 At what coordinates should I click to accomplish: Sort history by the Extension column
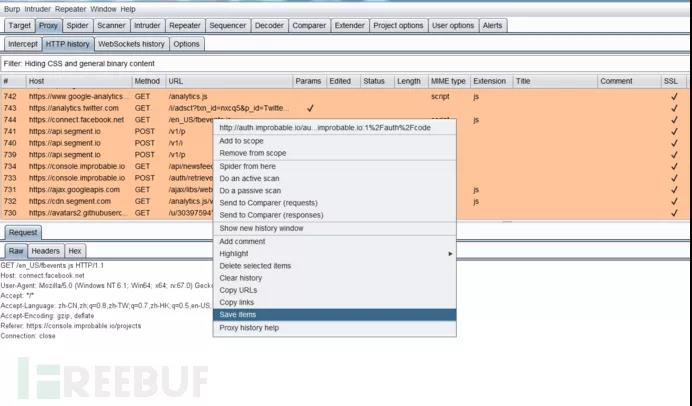491,81
